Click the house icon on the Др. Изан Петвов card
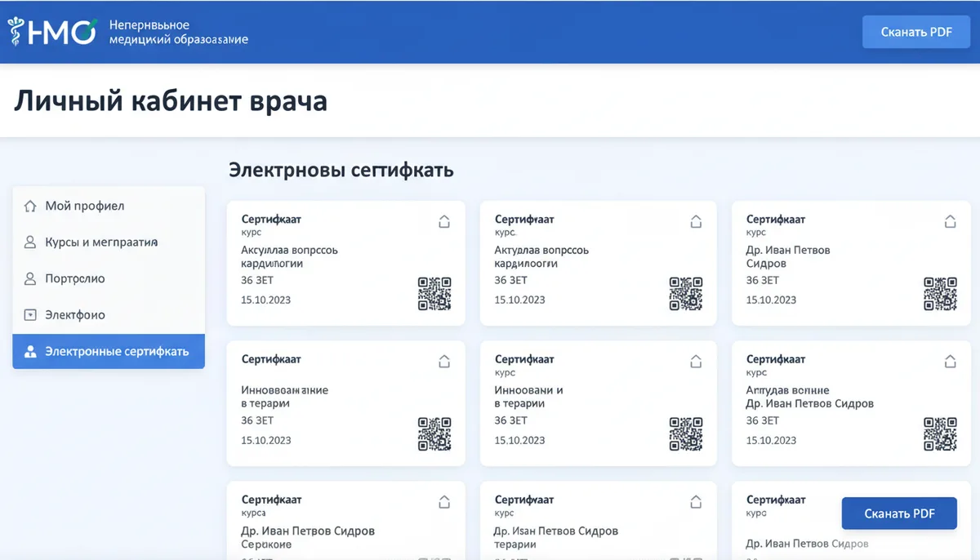The height and width of the screenshot is (560, 980). pos(697,501)
